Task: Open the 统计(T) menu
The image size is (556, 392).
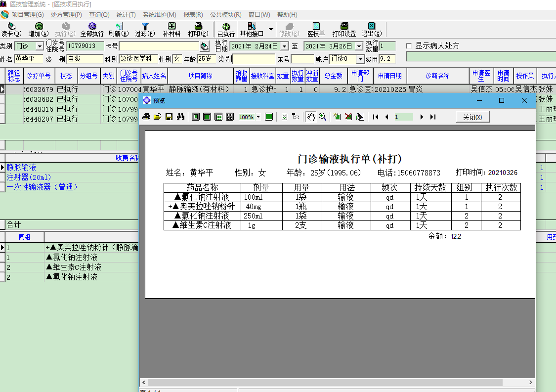Action: [126, 14]
